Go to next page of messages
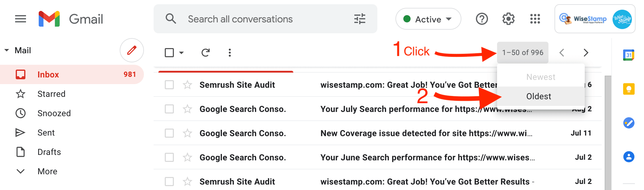 (x=586, y=53)
